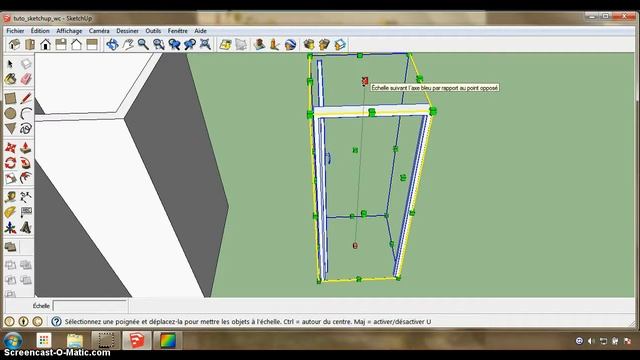Pick the Dimension tool
640x360 pixels.
pyautogui.click(x=26, y=197)
